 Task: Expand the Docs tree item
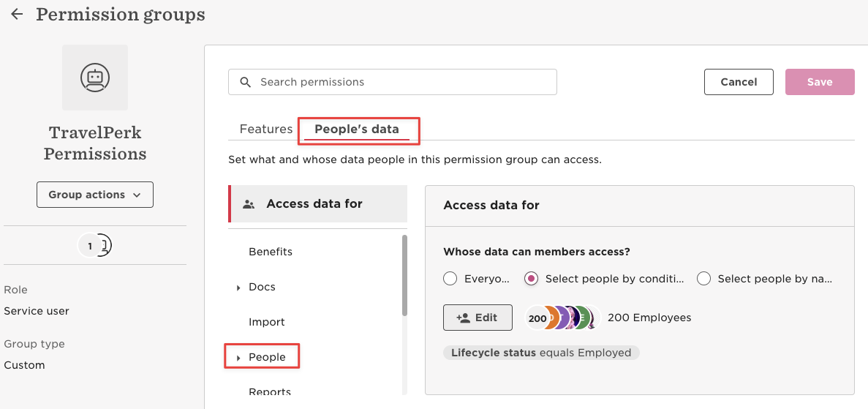[238, 288]
